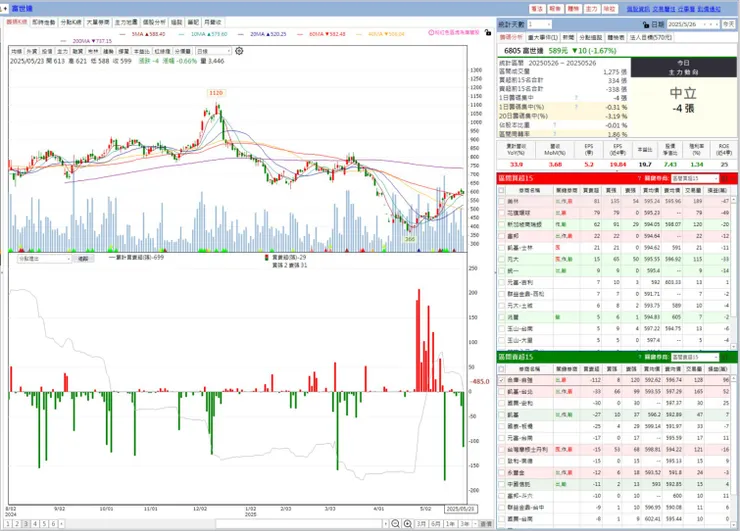Viewport: 740px width, 531px height.
Task: Click the 5MA legend color line
Action: coord(123,34)
